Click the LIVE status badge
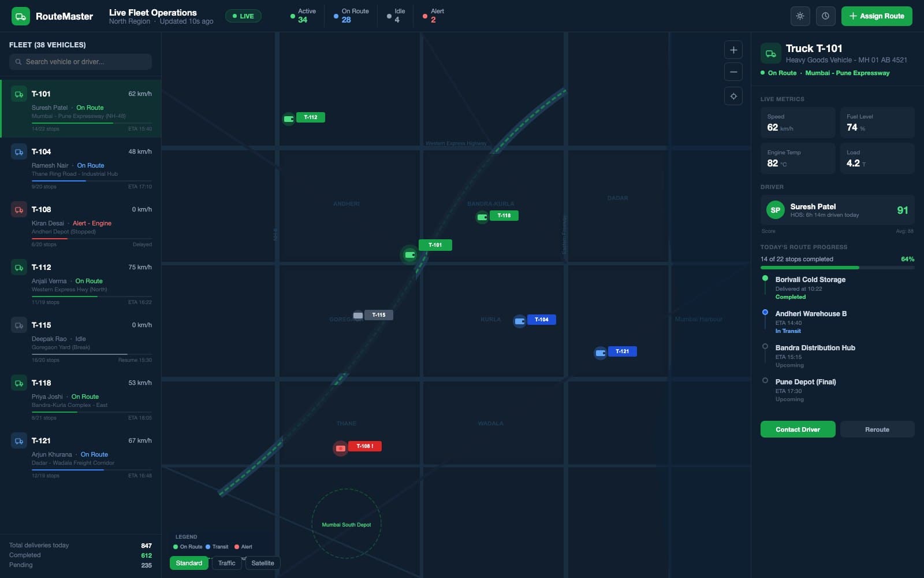 pyautogui.click(x=243, y=16)
